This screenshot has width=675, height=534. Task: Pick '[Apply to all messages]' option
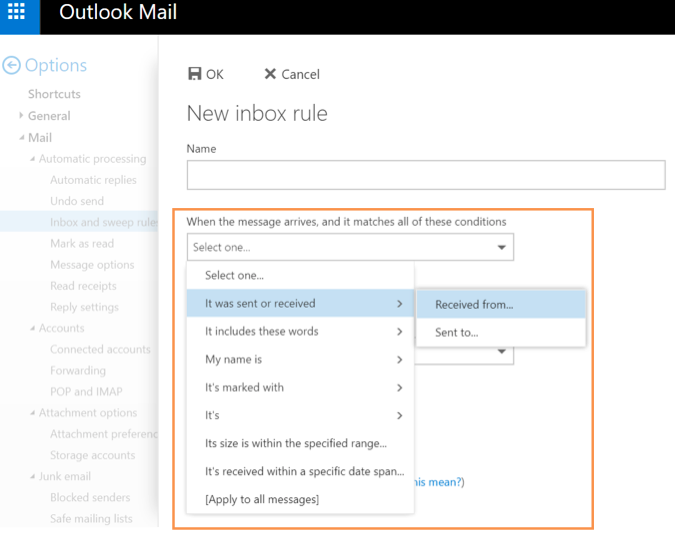[x=262, y=499]
